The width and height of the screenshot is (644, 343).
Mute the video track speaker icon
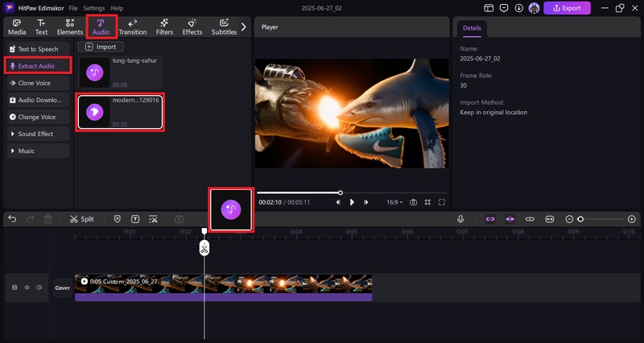(x=39, y=287)
